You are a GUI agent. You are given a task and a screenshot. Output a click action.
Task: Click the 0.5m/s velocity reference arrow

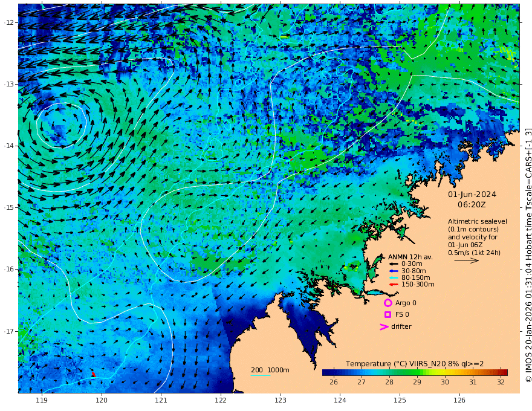[x=467, y=261]
